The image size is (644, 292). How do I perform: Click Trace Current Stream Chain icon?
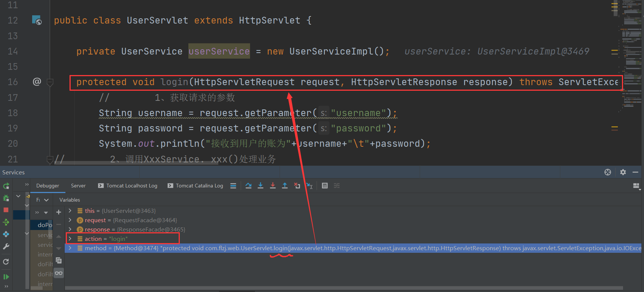click(337, 186)
